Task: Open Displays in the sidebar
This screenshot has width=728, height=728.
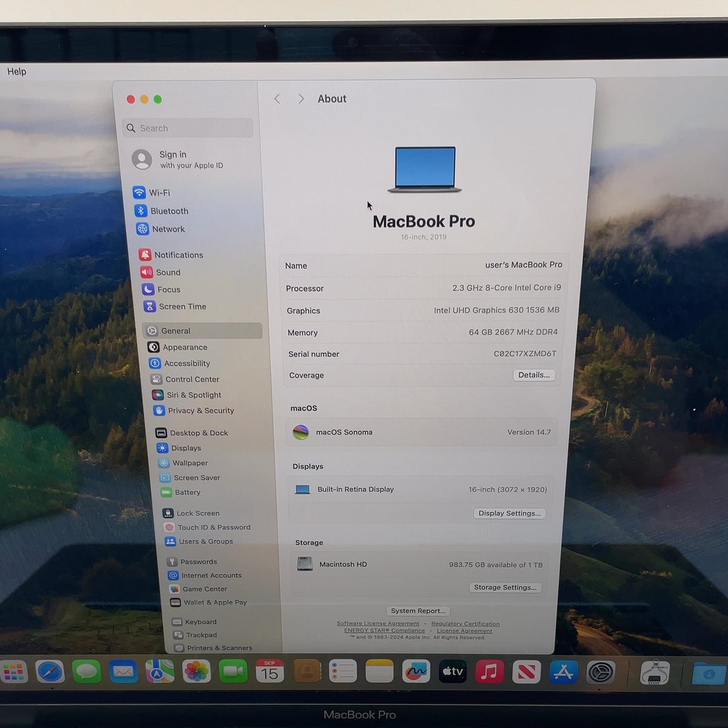Action: pyautogui.click(x=179, y=448)
